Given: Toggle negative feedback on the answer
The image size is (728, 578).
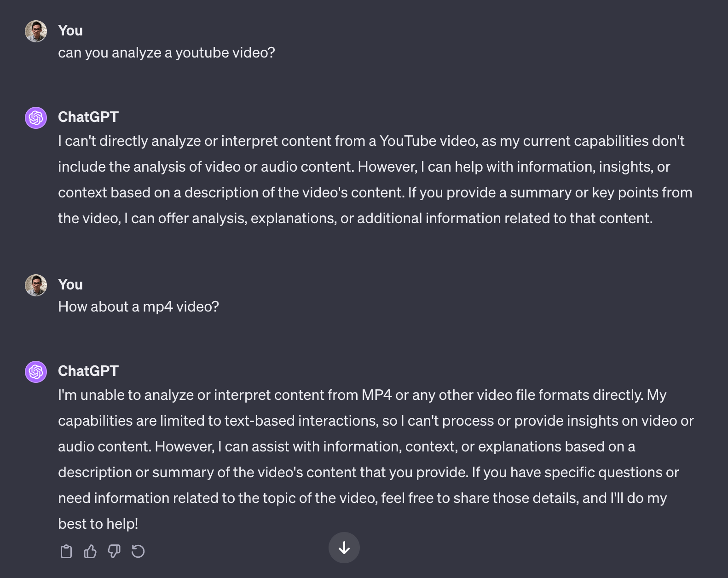Looking at the screenshot, I should pos(115,551).
